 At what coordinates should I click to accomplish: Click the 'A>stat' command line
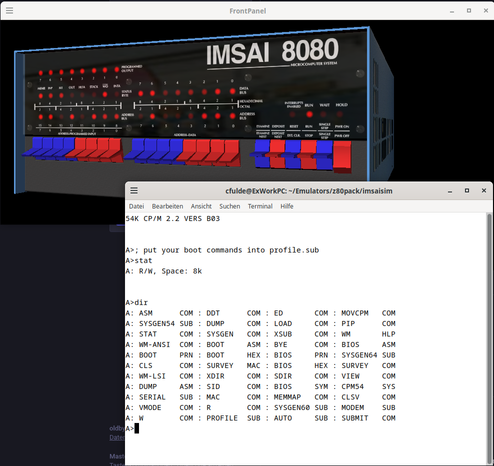pyautogui.click(x=139, y=261)
